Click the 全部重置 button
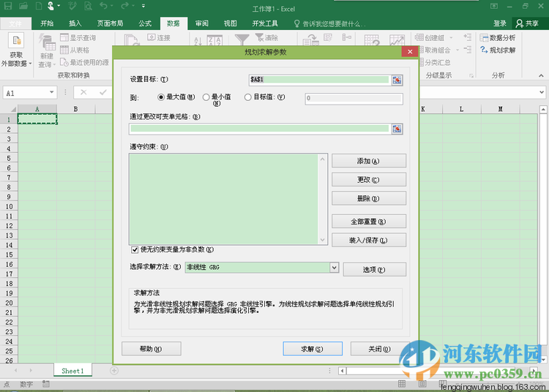The image size is (549, 392). coord(369,222)
